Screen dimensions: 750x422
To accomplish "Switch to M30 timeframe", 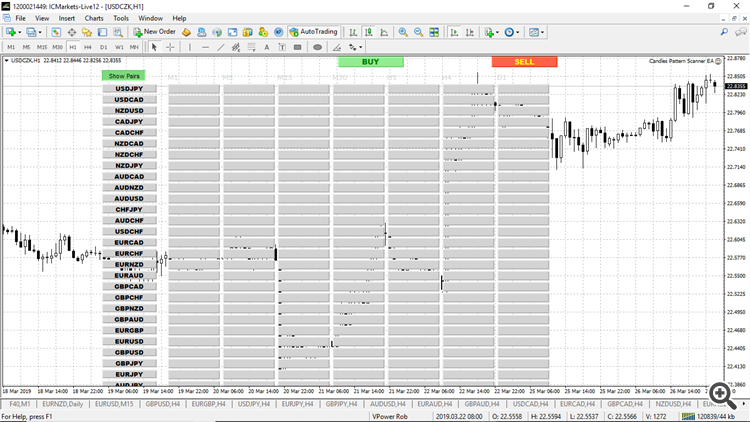I will 57,47.
